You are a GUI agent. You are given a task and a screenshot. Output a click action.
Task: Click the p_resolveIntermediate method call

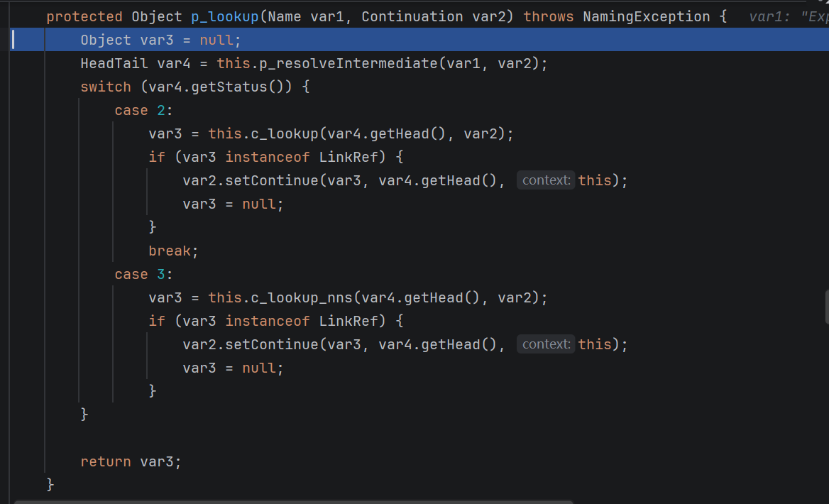click(348, 63)
